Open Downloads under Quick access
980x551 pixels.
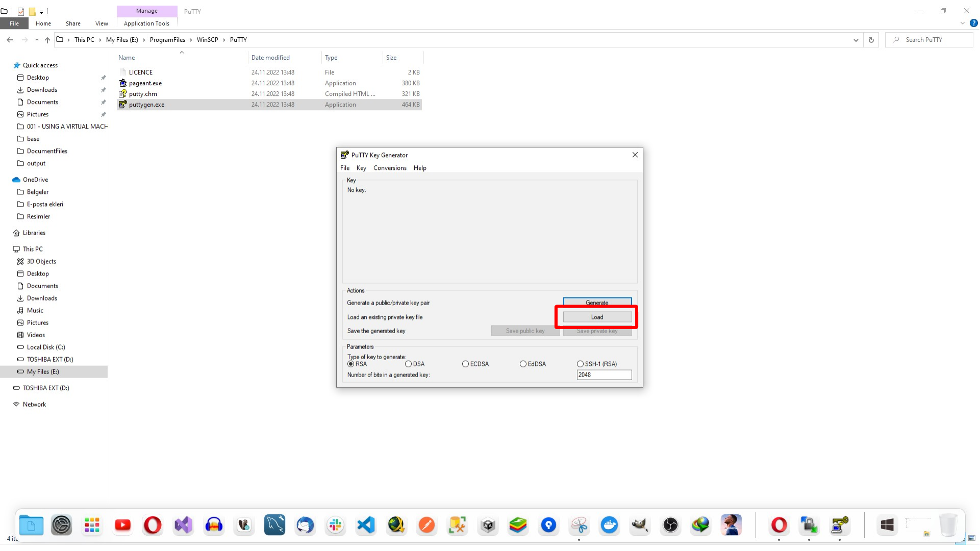tap(42, 90)
